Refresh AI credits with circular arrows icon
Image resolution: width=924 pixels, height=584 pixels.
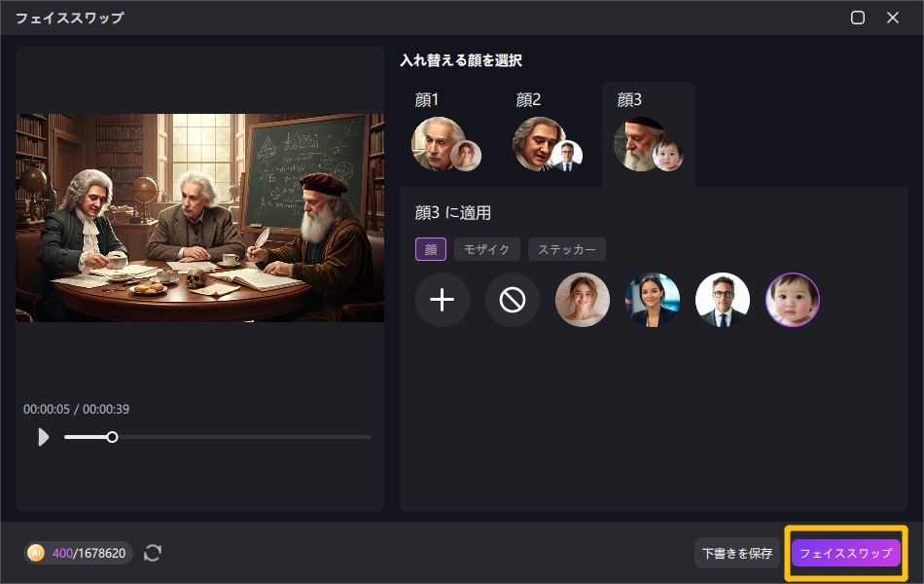(153, 553)
